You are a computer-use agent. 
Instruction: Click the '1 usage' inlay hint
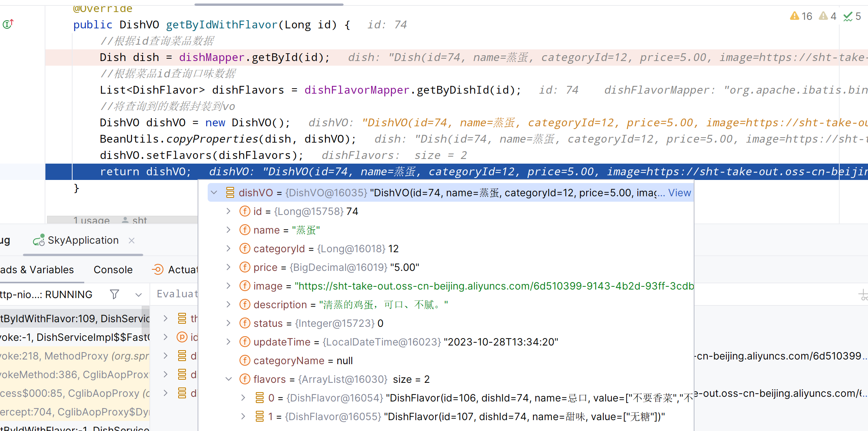click(x=91, y=220)
